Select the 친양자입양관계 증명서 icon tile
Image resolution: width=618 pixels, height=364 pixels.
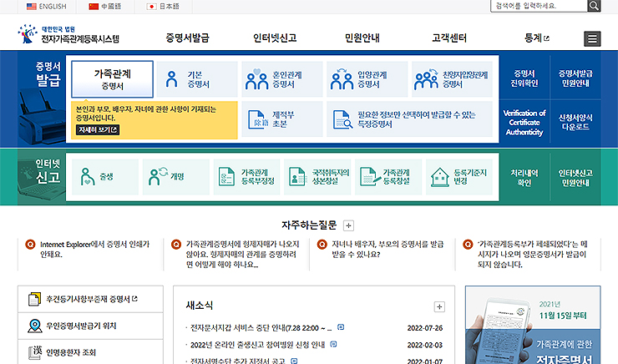pos(452,79)
